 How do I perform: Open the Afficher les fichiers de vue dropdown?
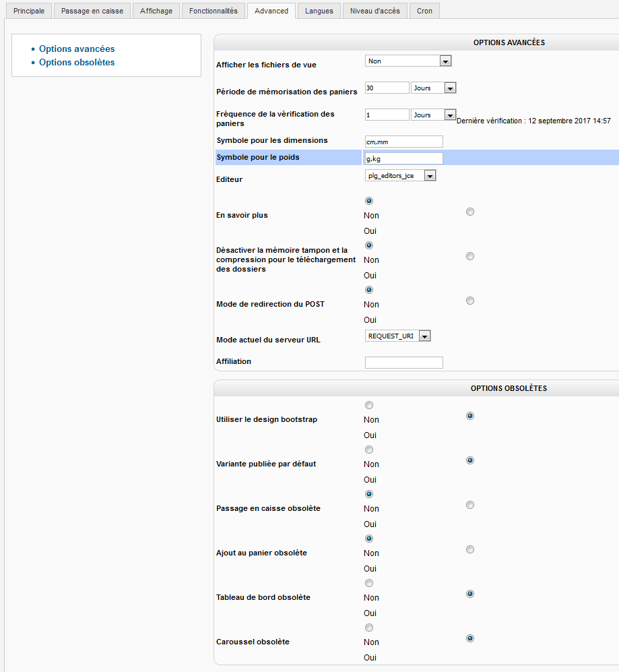pyautogui.click(x=408, y=61)
